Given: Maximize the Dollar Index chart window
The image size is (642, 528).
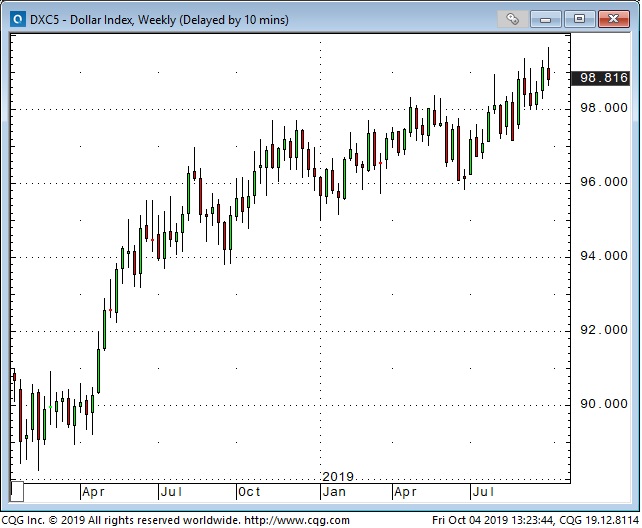Looking at the screenshot, I should [579, 19].
